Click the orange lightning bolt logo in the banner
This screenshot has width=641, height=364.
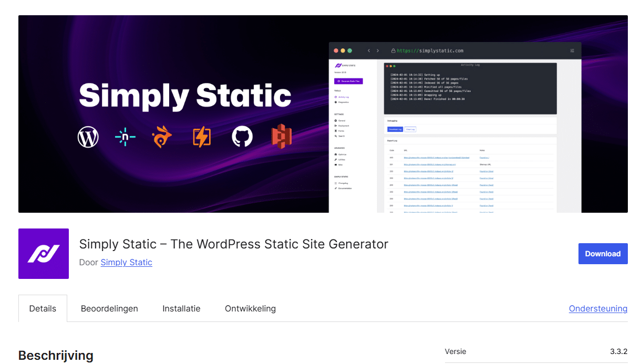pyautogui.click(x=202, y=137)
